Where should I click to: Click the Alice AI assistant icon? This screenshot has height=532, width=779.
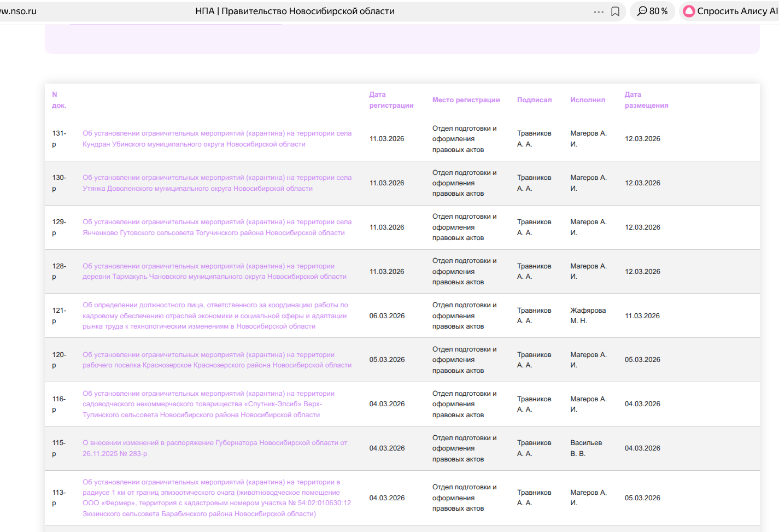689,11
